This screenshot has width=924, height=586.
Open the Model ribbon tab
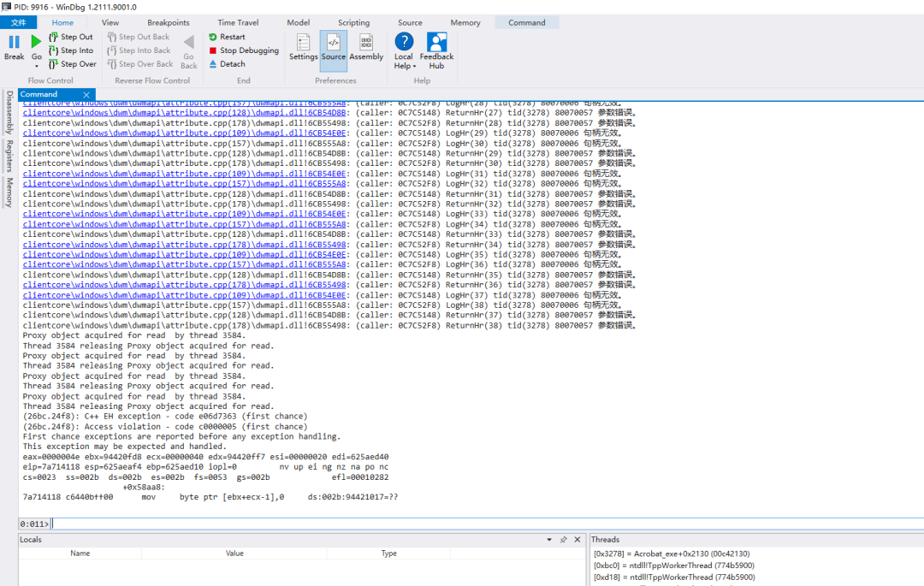299,22
